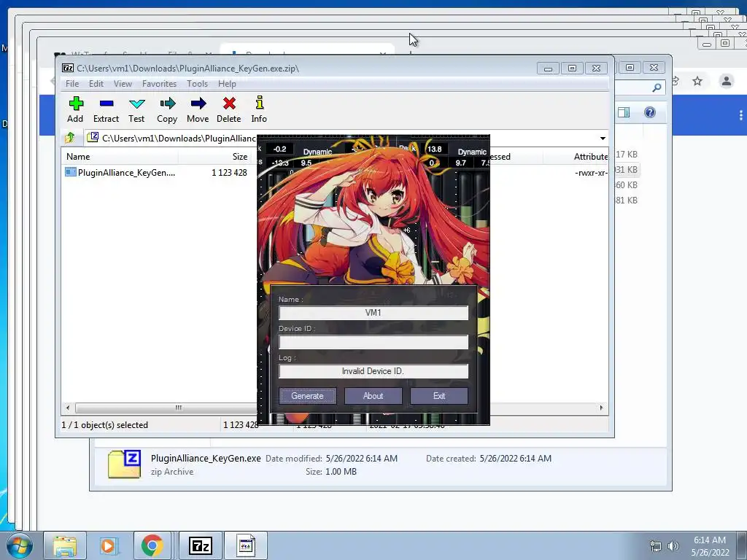Minimize the 7-Zip window
This screenshot has width=747, height=560.
(x=548, y=69)
